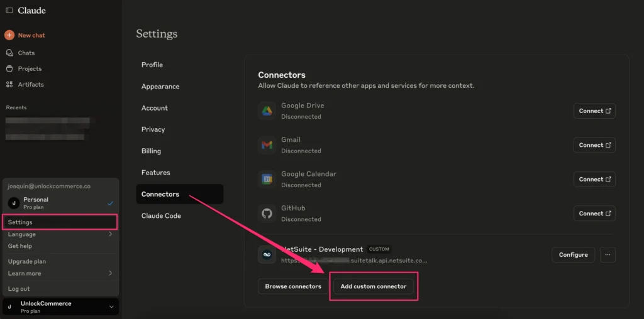Switch to the Account settings tab
This screenshot has height=319, width=644.
(179, 108)
